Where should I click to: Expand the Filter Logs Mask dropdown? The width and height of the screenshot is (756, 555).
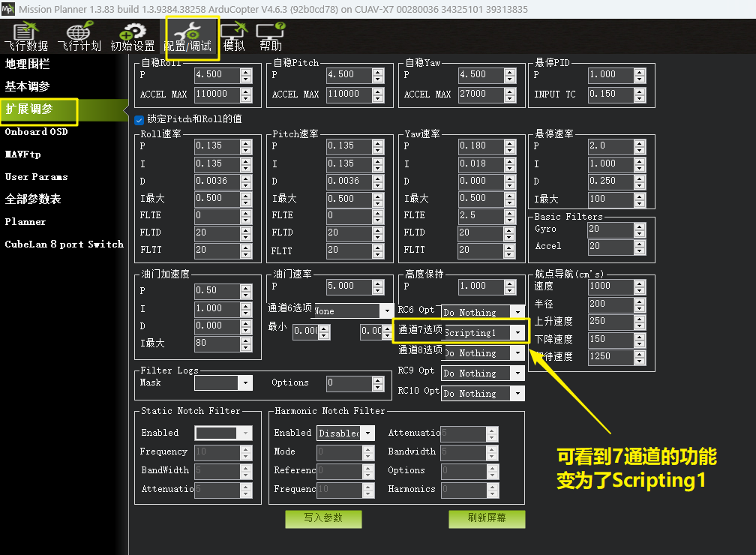[x=245, y=382]
